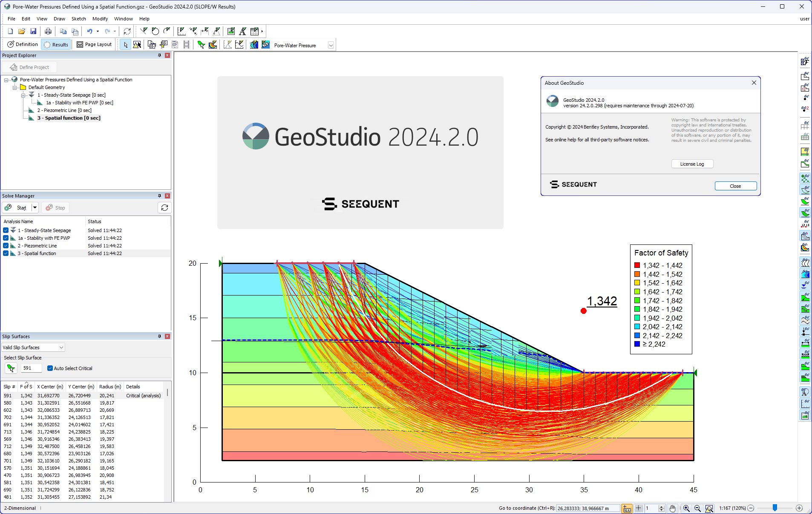
Task: Click the License Log button
Action: coord(692,164)
